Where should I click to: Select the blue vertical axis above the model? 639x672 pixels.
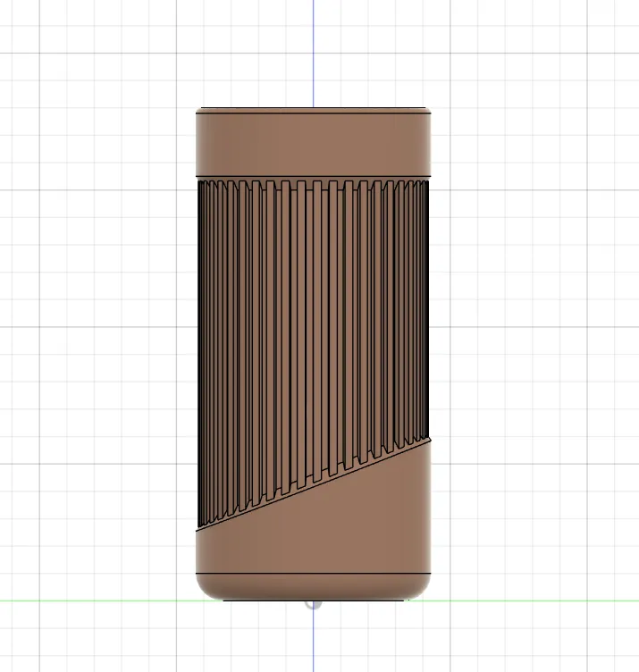tap(313, 54)
